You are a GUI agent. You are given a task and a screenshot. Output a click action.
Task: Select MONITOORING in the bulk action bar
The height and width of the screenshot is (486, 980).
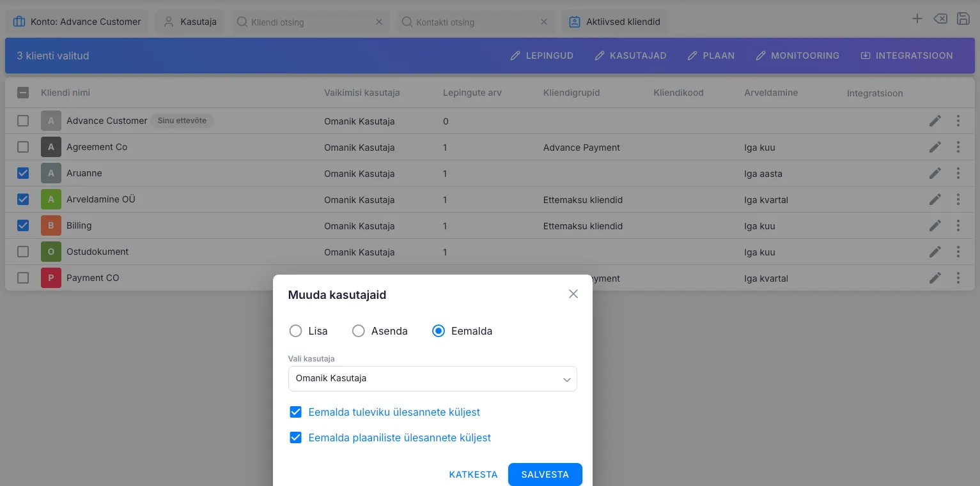point(797,56)
